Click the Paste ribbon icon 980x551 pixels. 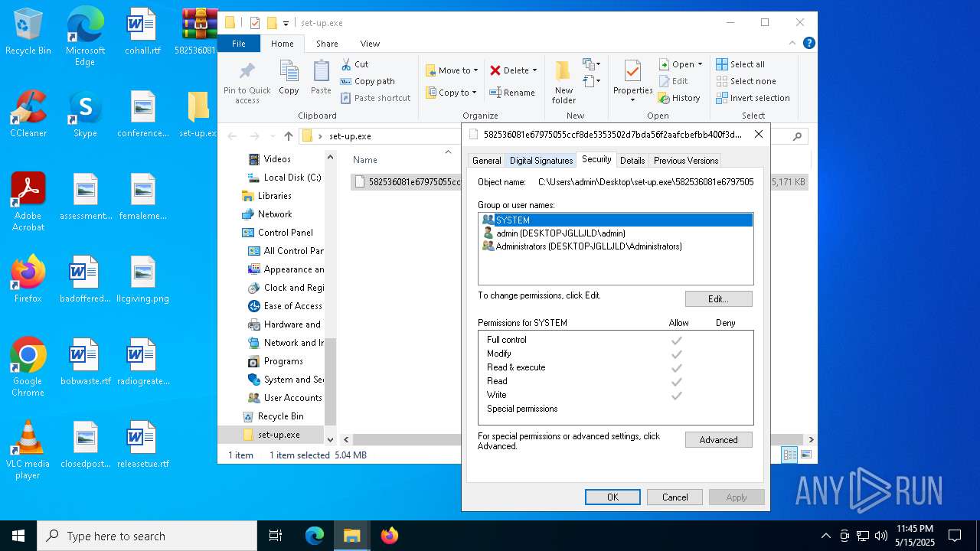pos(321,78)
